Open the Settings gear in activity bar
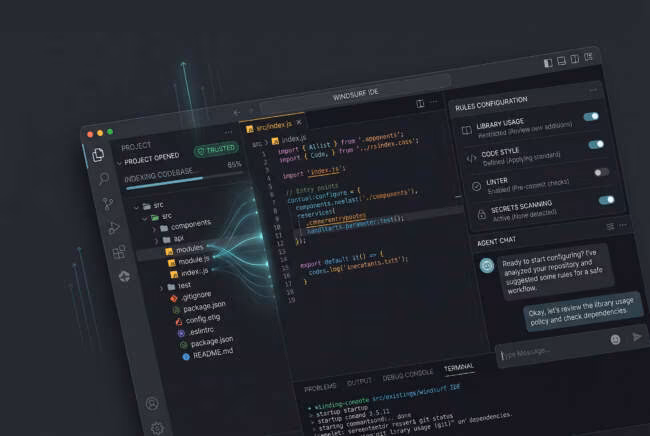 click(x=157, y=428)
